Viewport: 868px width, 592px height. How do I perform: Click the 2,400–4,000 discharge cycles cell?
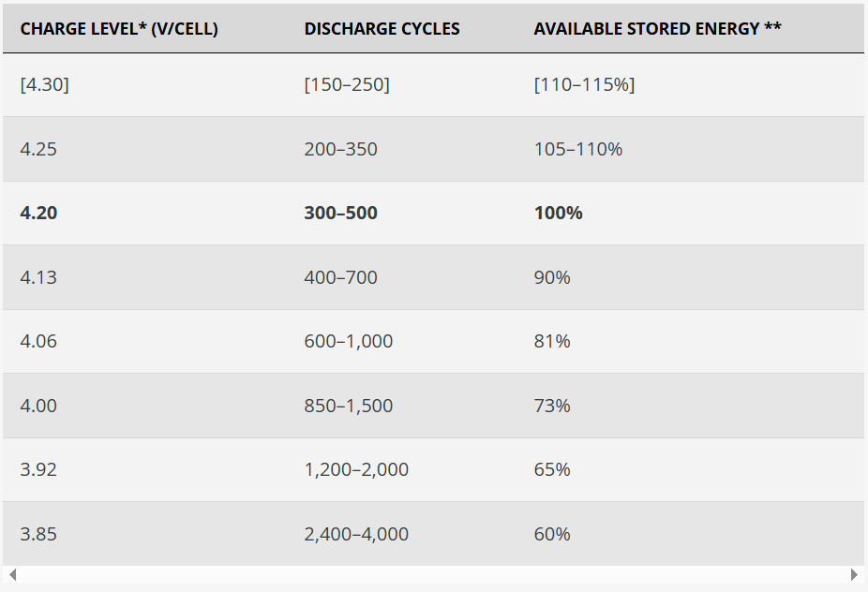point(356,534)
